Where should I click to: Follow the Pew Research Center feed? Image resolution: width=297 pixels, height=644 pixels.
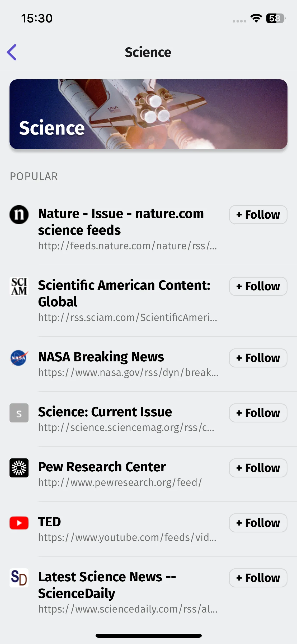click(x=258, y=468)
